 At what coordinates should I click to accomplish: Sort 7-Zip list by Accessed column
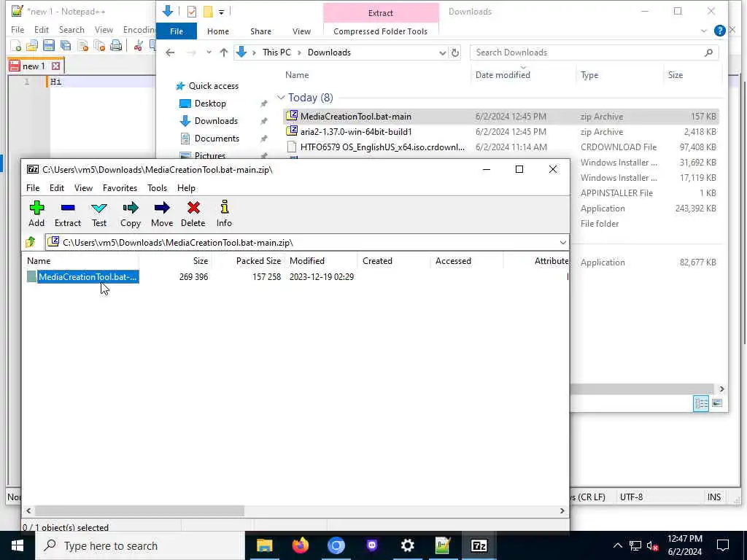tap(466, 261)
